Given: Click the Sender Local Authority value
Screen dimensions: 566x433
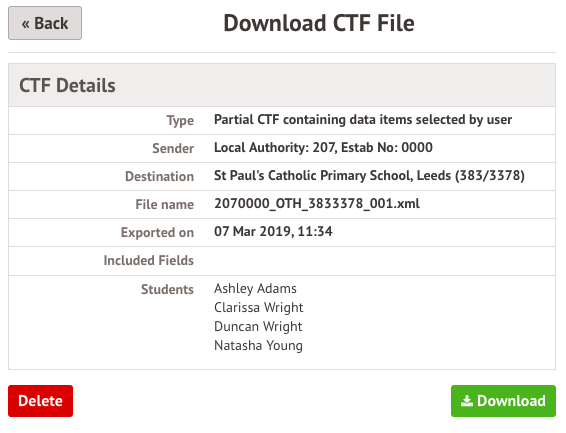Looking at the screenshot, I should click(x=323, y=148).
